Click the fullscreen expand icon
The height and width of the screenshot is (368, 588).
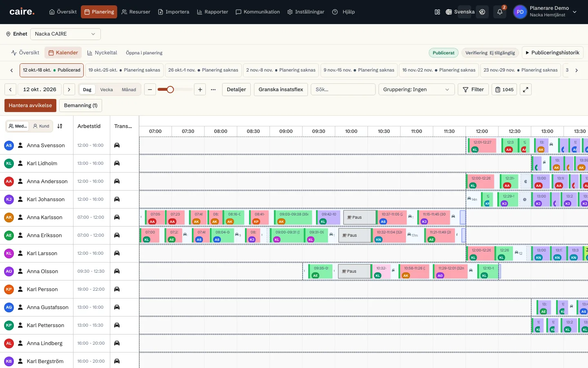[526, 90]
